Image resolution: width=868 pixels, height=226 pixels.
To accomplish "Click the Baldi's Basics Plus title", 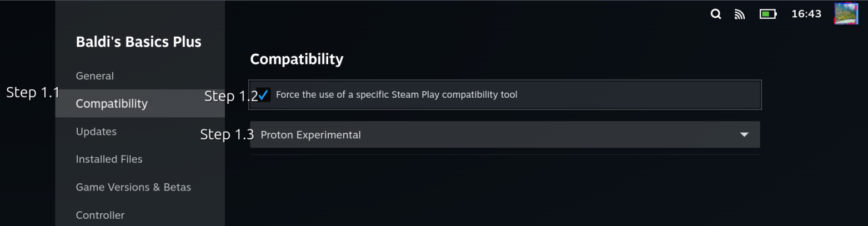I will tap(138, 42).
